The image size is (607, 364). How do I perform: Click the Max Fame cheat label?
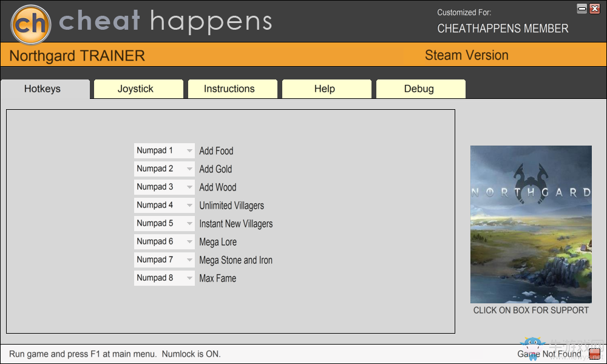(x=217, y=278)
